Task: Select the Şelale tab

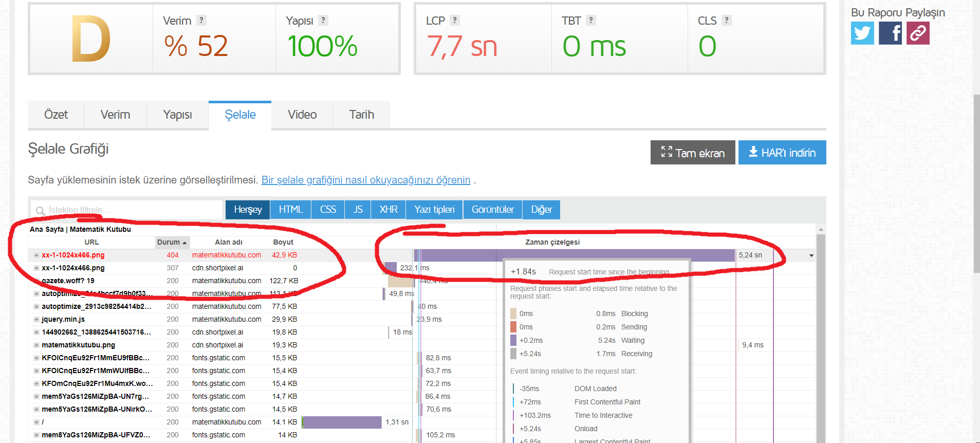Action: click(240, 115)
